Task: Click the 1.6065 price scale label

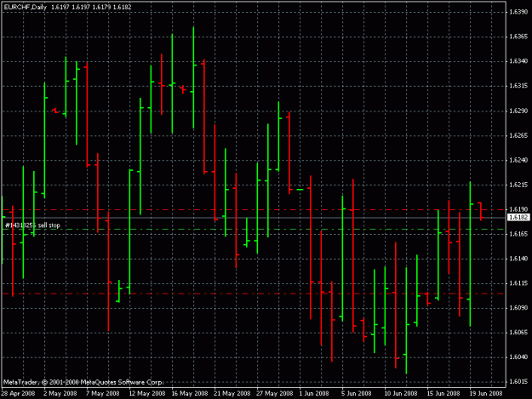Action: [x=518, y=333]
